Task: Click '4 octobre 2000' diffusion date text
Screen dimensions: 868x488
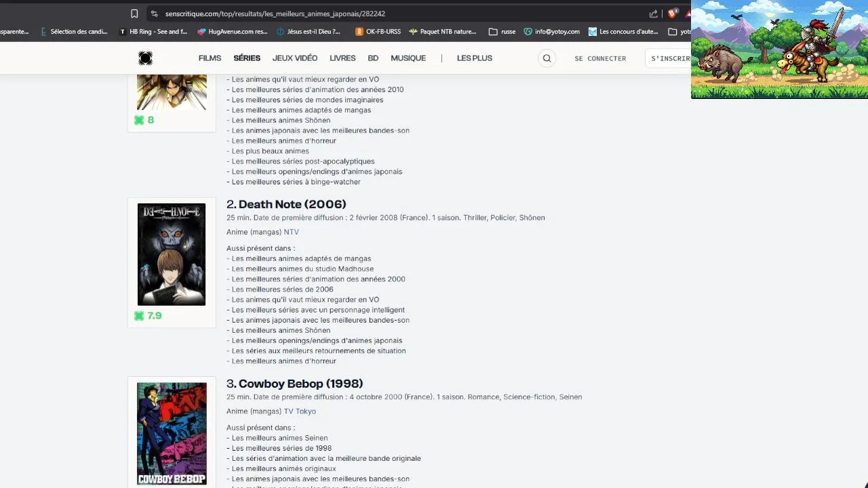Action: (x=376, y=397)
